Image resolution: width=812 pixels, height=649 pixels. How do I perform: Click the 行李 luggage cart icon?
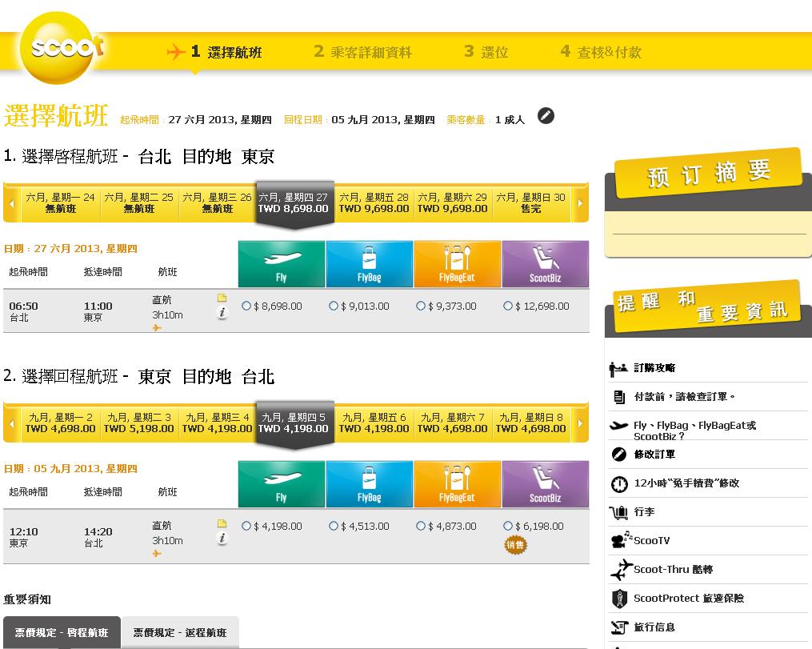(x=618, y=512)
